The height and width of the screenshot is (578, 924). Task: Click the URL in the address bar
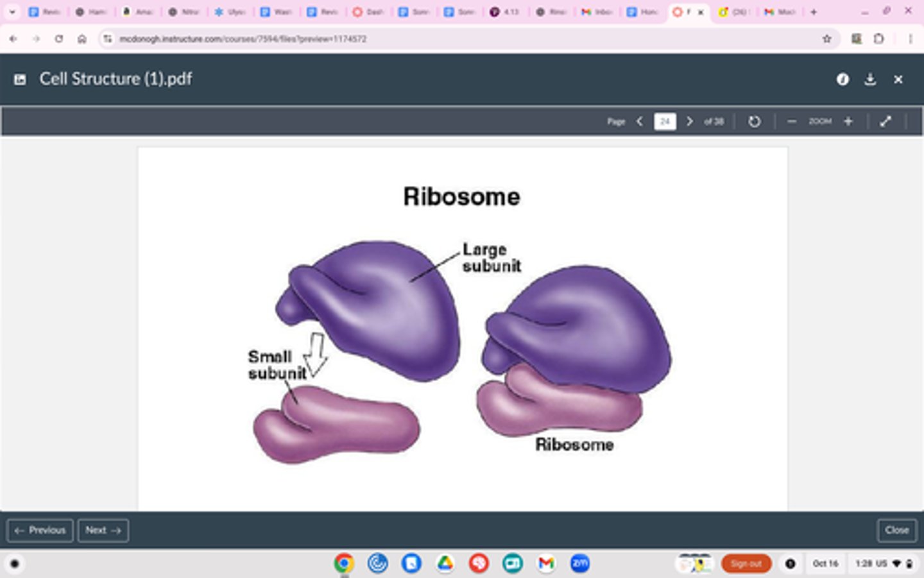tap(243, 39)
